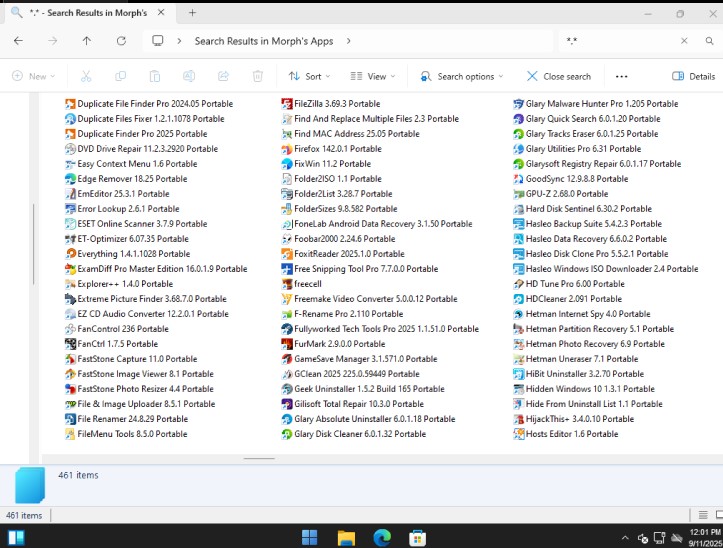Click the EmEditor 25.3.1 Portable icon
The width and height of the screenshot is (723, 548).
point(70,194)
